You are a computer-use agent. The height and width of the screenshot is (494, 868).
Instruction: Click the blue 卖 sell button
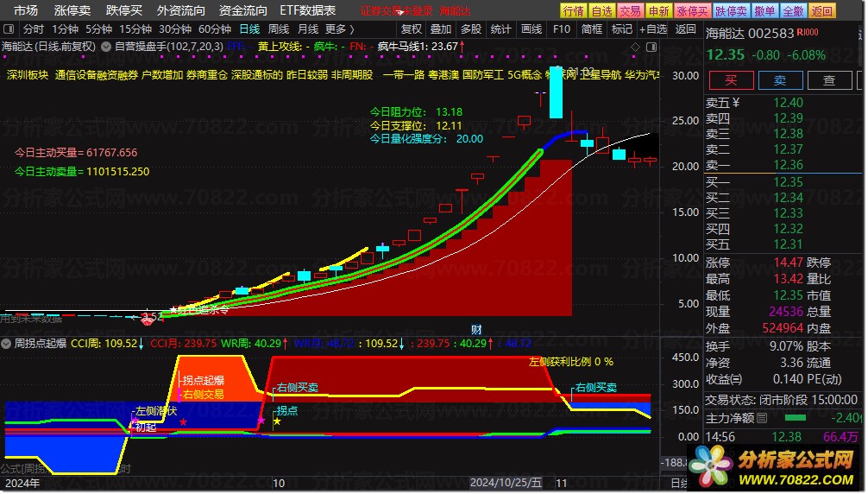pyautogui.click(x=780, y=81)
